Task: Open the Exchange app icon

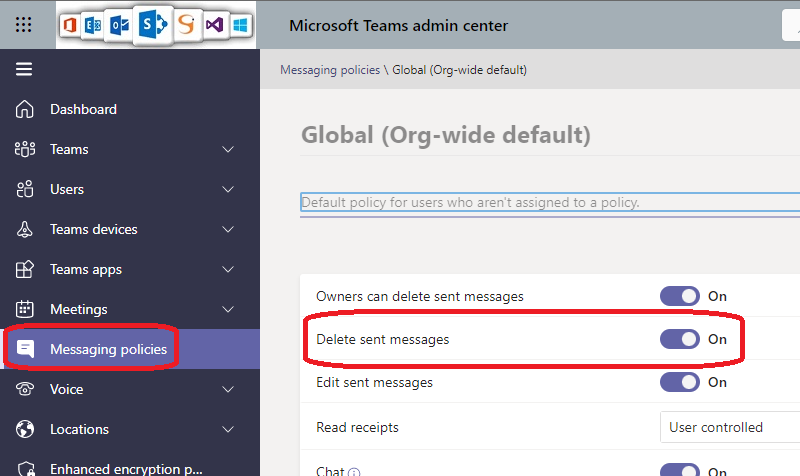Action: [93, 24]
